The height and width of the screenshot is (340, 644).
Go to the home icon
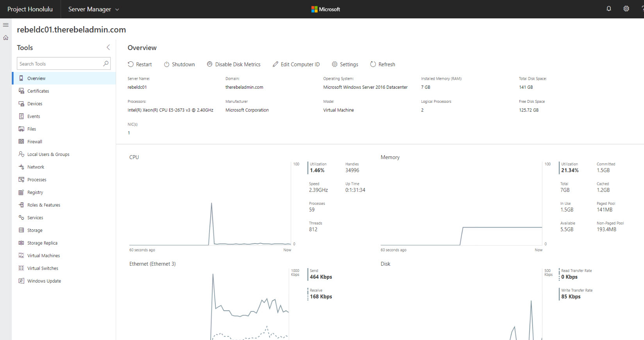click(x=6, y=38)
